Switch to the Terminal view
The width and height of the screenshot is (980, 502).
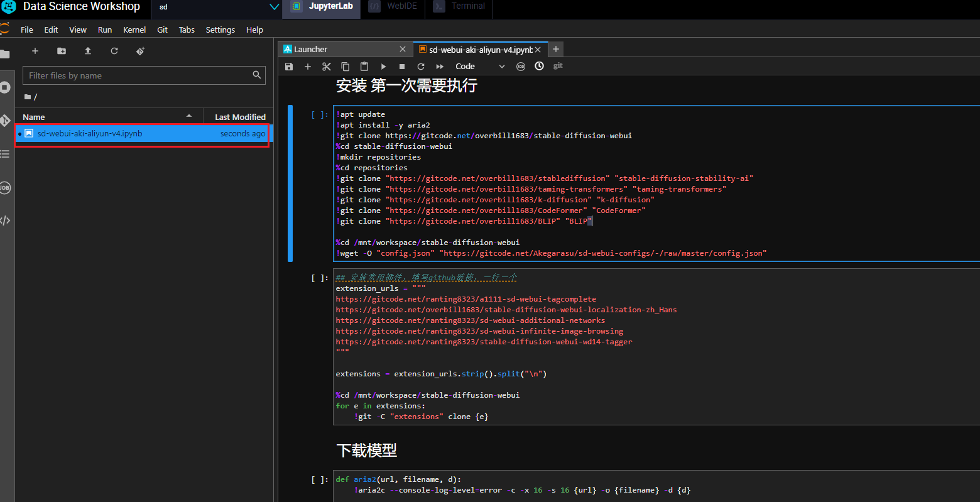pyautogui.click(x=461, y=6)
